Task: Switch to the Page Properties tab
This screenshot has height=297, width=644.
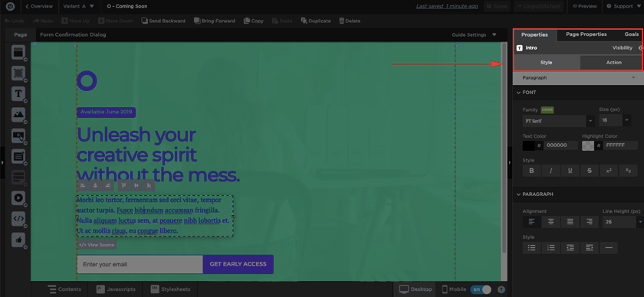Action: (586, 34)
